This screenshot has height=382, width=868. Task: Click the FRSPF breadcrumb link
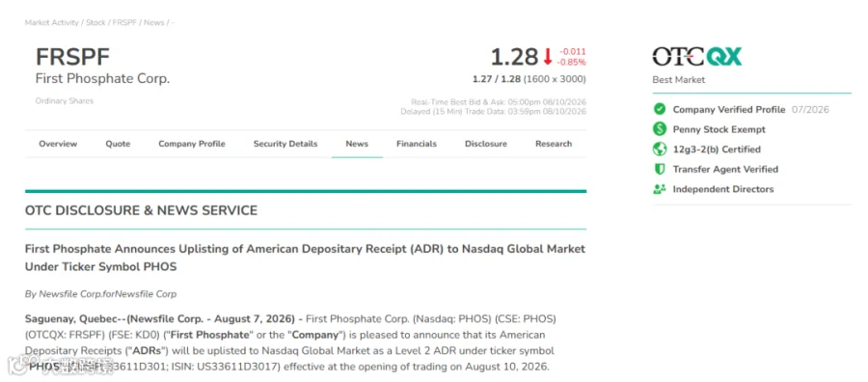pyautogui.click(x=124, y=23)
